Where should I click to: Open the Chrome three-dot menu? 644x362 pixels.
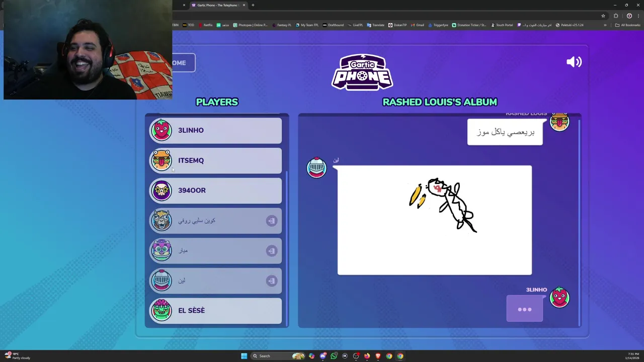638,16
